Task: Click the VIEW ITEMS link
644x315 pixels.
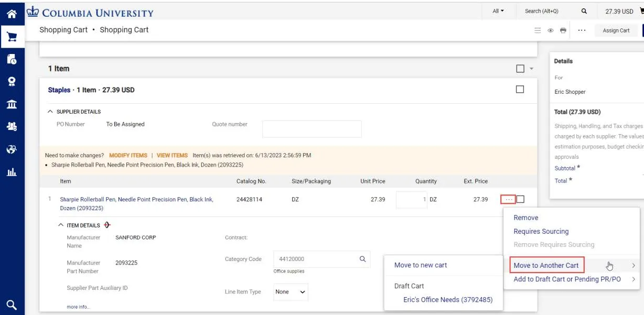Action: (x=172, y=155)
